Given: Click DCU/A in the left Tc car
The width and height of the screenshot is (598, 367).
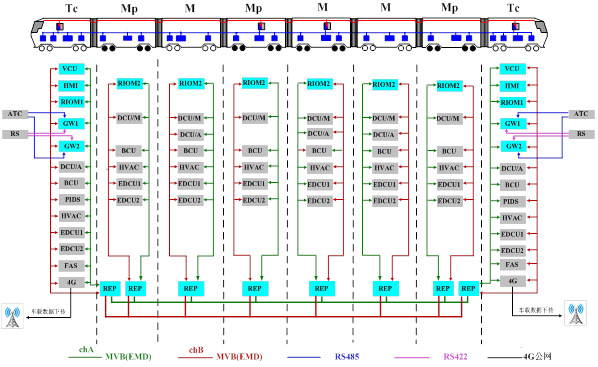Looking at the screenshot, I should 71,167.
